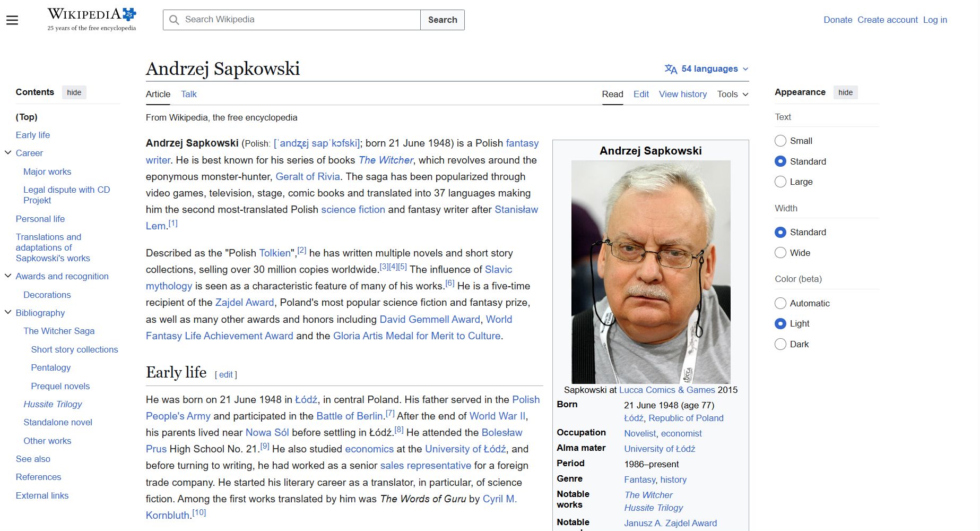Select Wide width option

click(x=780, y=253)
